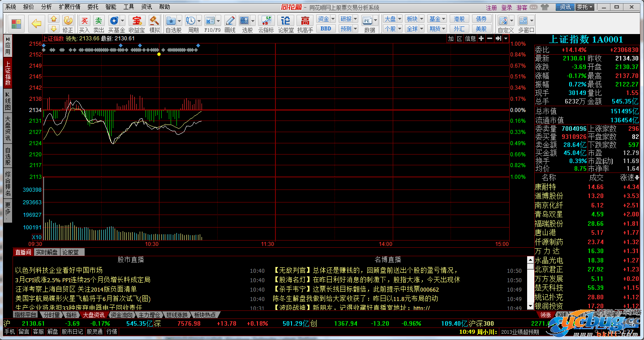This screenshot has height=340, width=644.
Task: Click the yellow down arrow toolbar button
Action: click(53, 28)
